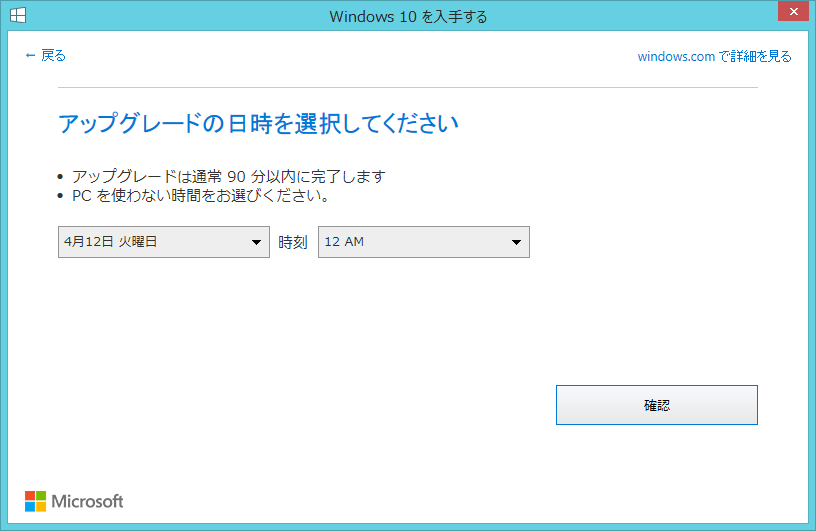Click the heading アップグレードの日時を選択してください
The height and width of the screenshot is (531, 816).
258,124
